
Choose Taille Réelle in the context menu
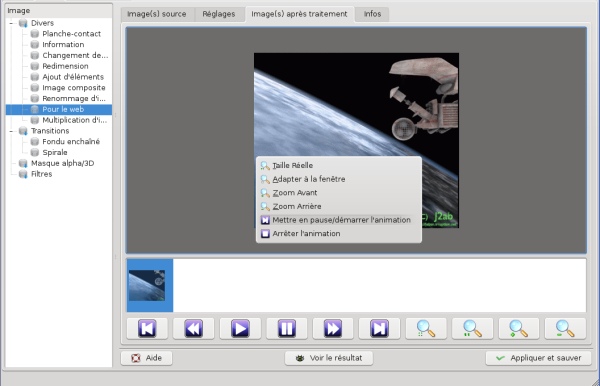[x=339, y=165]
